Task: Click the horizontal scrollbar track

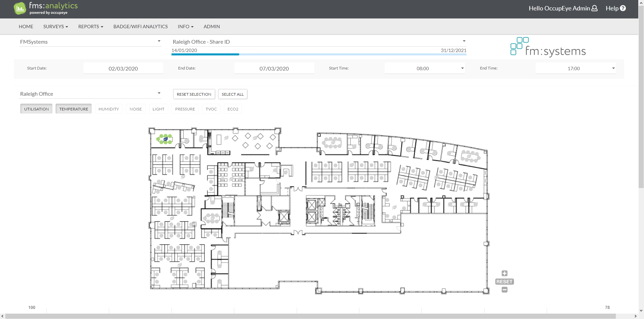Action: pyautogui.click(x=319, y=316)
